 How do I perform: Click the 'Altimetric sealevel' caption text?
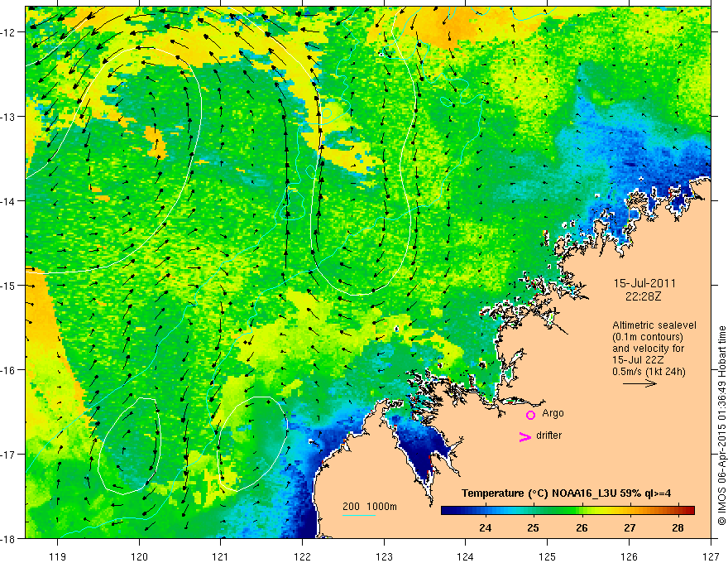(x=654, y=325)
